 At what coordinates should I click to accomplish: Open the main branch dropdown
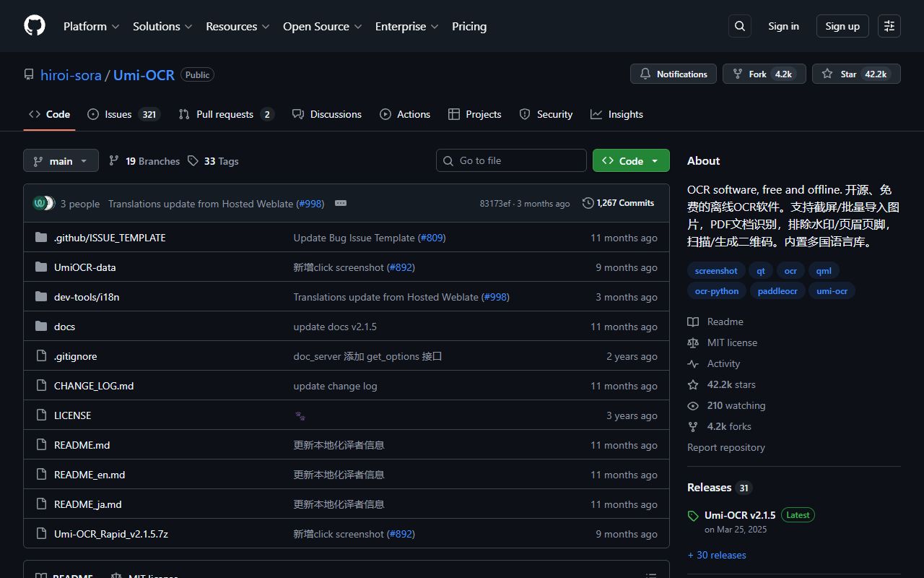(x=61, y=160)
